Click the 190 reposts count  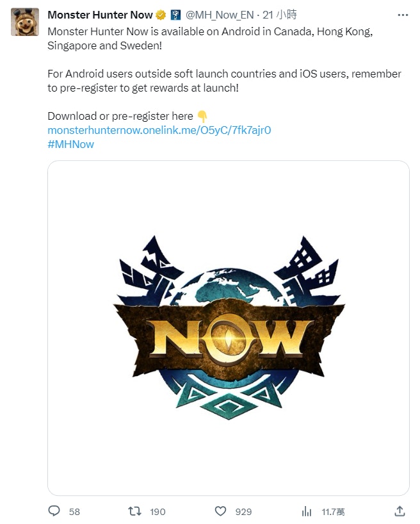click(x=157, y=512)
